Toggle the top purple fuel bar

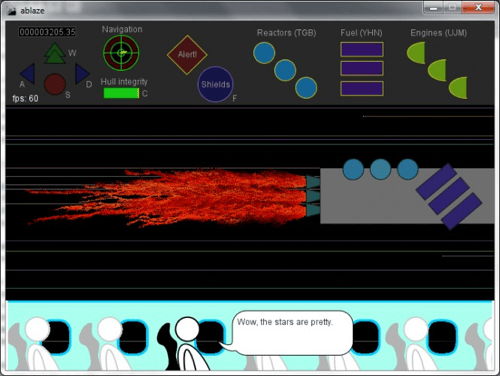click(362, 50)
